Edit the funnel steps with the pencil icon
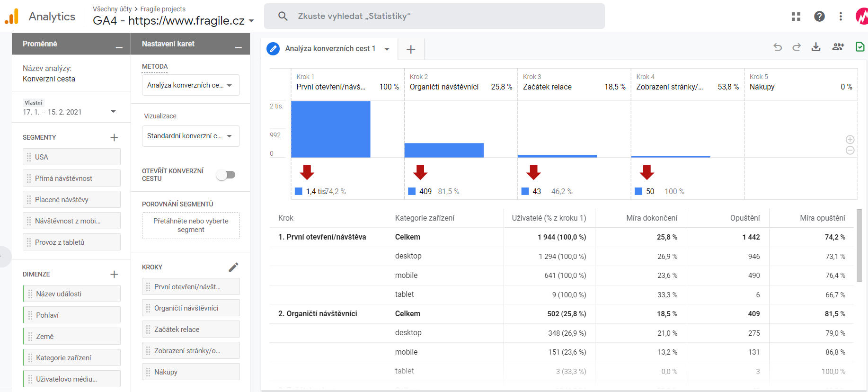The height and width of the screenshot is (392, 868). (233, 267)
